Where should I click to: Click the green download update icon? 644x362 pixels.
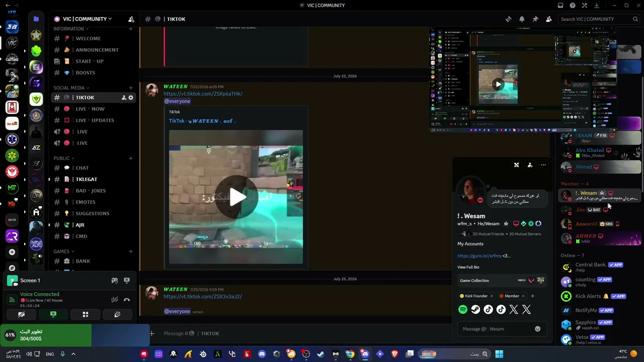coord(597,6)
